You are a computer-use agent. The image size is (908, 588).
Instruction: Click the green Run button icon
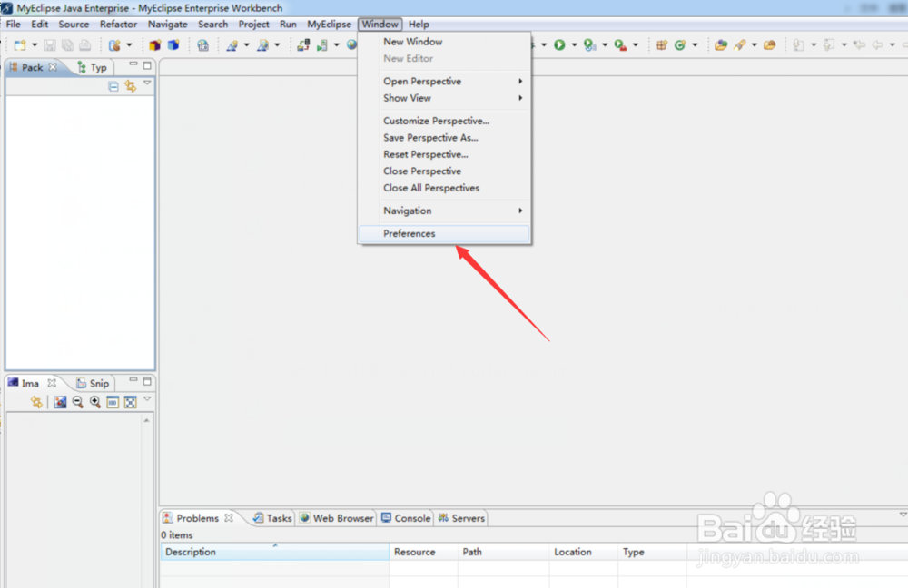click(x=559, y=45)
